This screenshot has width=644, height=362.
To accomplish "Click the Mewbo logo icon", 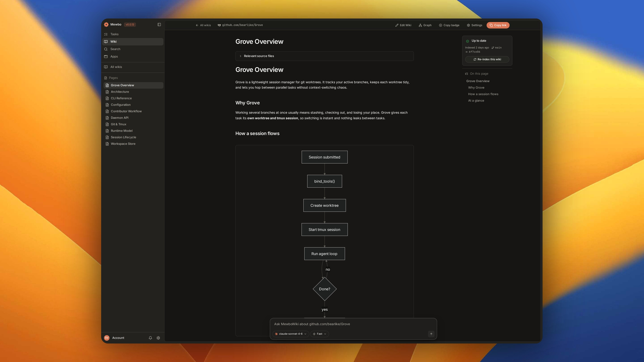I will (106, 24).
